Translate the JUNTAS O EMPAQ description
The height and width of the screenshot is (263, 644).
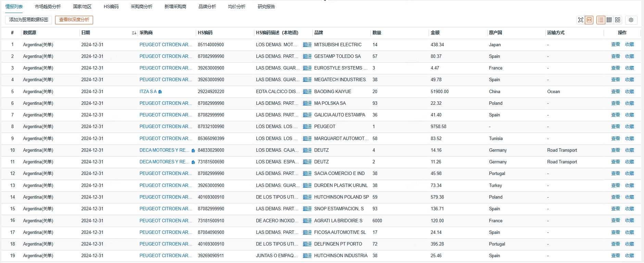tap(307, 255)
